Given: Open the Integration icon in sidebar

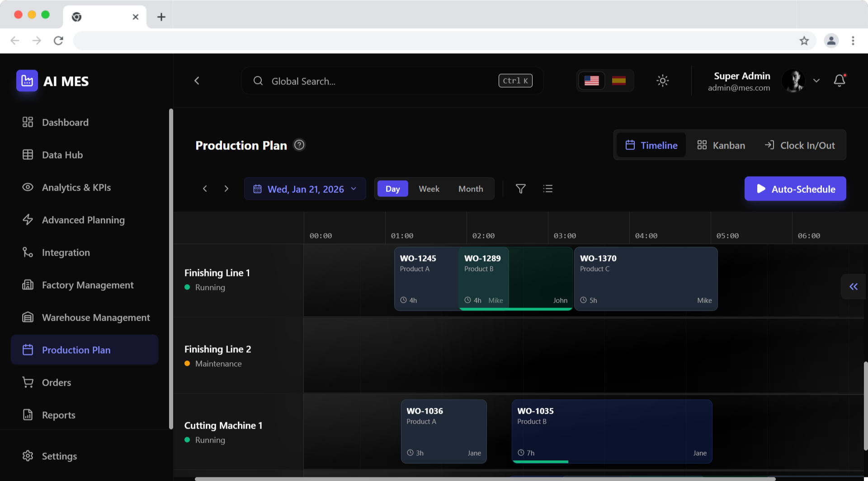Looking at the screenshot, I should coord(28,252).
